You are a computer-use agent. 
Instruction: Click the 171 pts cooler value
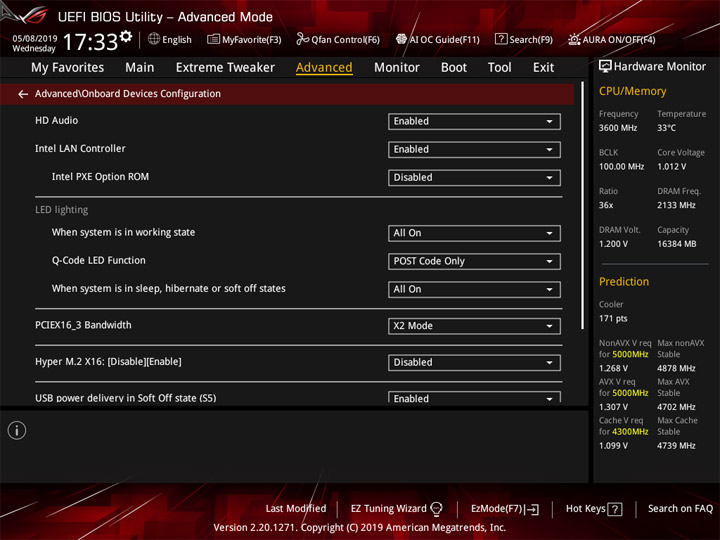pos(613,318)
